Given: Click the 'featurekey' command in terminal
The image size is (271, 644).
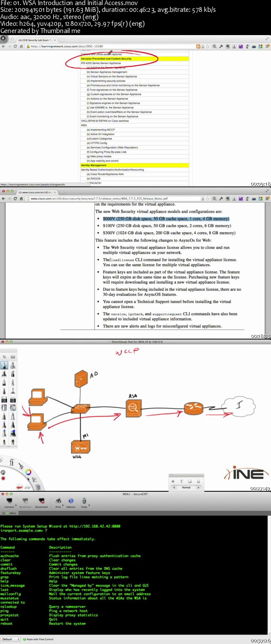Looking at the screenshot, I should tap(11, 573).
